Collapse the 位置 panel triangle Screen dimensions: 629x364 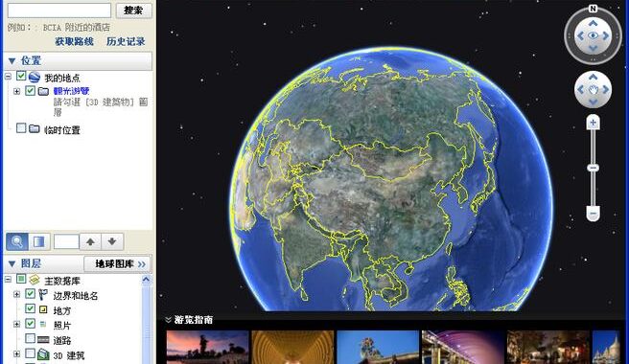(x=12, y=61)
